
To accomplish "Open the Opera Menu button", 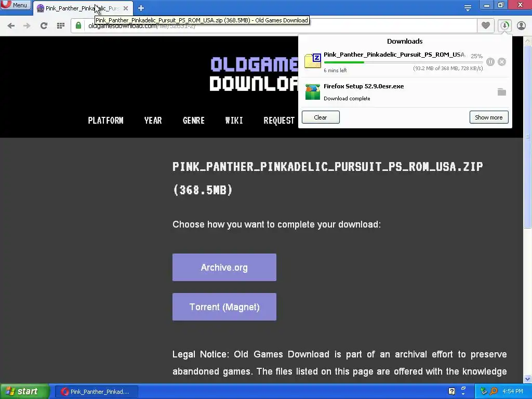I will 16,5.
